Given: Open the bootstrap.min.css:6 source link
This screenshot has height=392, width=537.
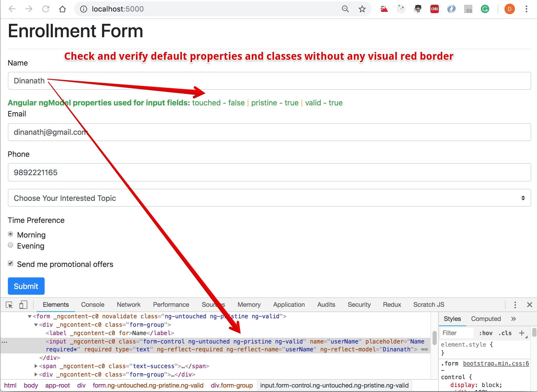Looking at the screenshot, I should (x=496, y=363).
